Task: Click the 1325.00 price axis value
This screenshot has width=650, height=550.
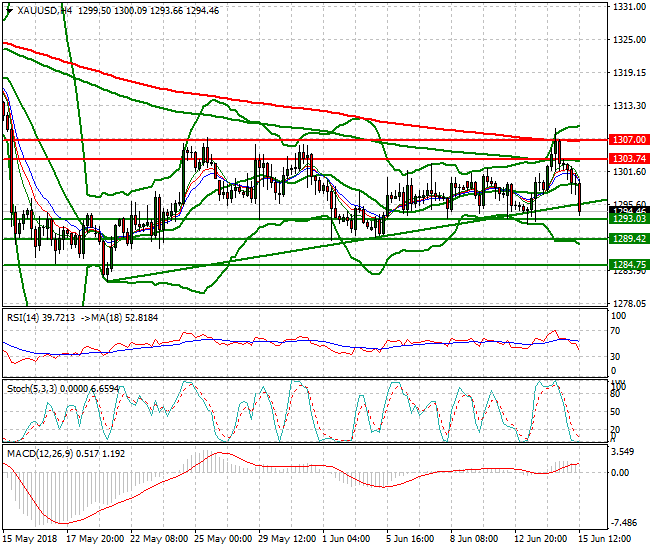Action: [629, 39]
